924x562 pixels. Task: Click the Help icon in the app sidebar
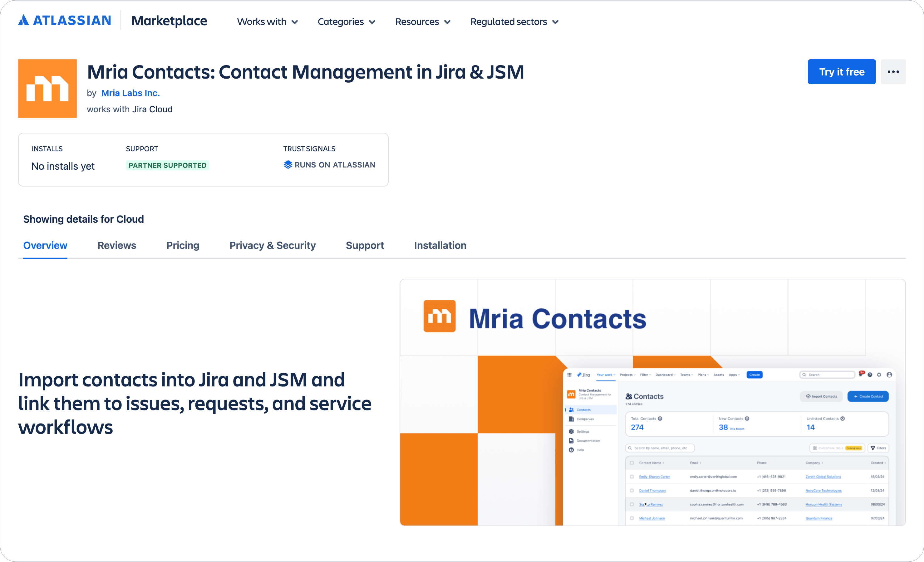(x=572, y=450)
